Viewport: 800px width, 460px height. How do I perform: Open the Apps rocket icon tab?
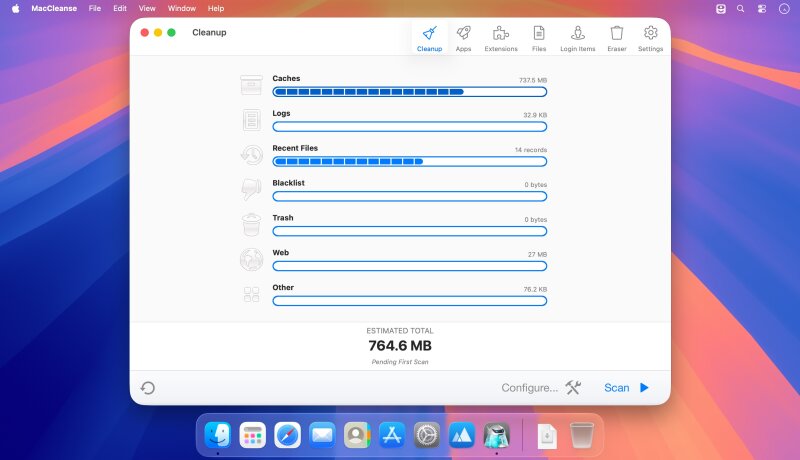pyautogui.click(x=463, y=38)
